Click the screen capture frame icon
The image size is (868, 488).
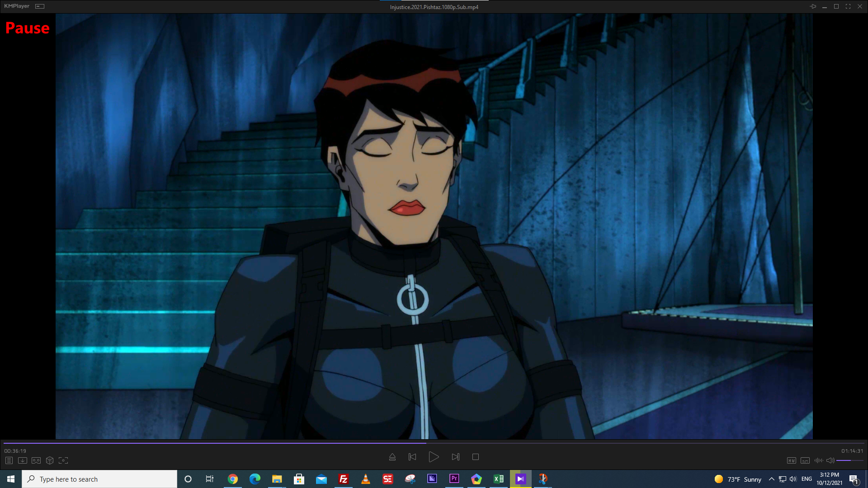click(63, 460)
